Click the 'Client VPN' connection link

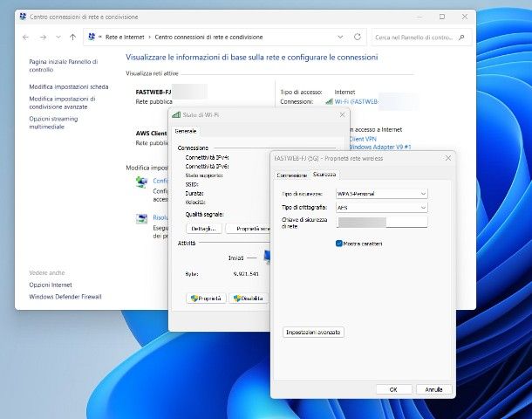tap(363, 139)
